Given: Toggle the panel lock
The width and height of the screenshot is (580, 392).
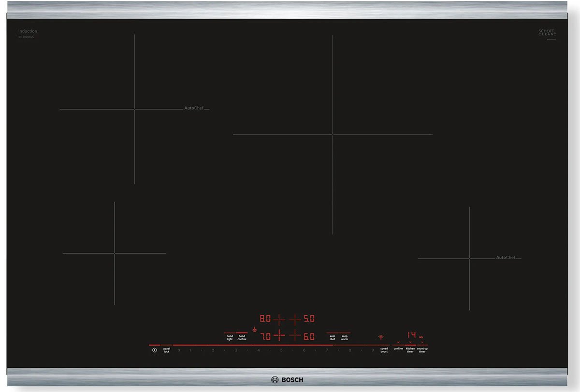Looking at the screenshot, I should point(166,349).
